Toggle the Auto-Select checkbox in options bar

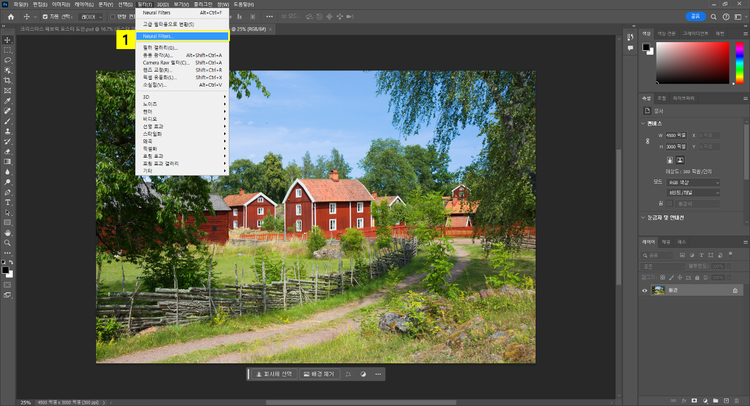point(44,17)
